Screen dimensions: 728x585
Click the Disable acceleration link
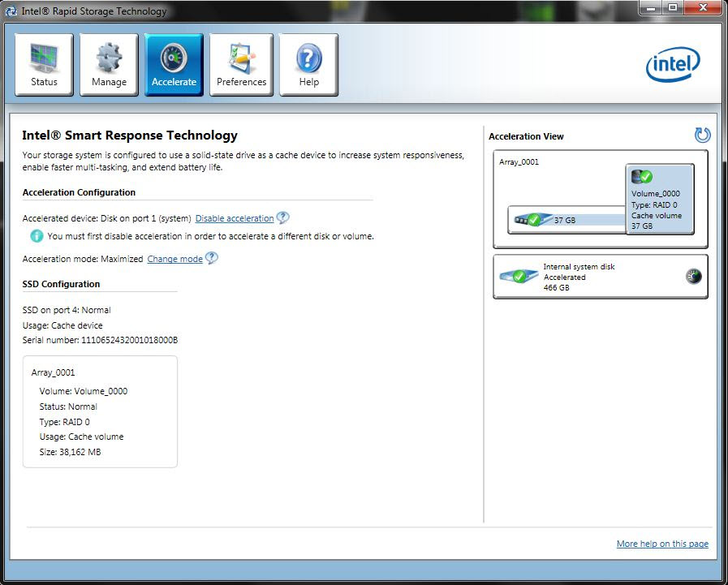tap(235, 218)
